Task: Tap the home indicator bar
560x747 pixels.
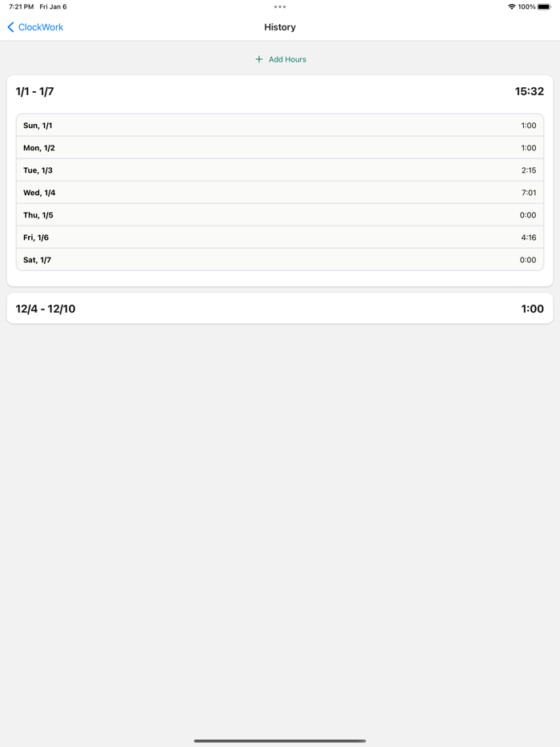Action: [280, 741]
